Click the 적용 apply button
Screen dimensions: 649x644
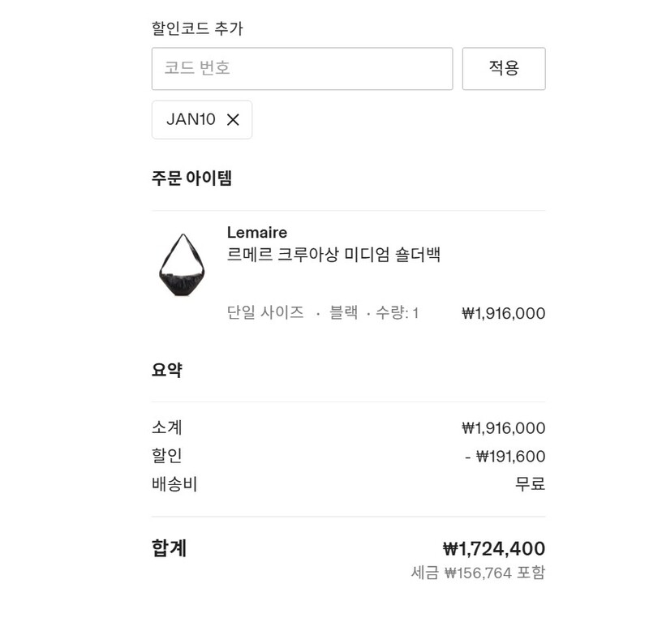[x=505, y=69]
